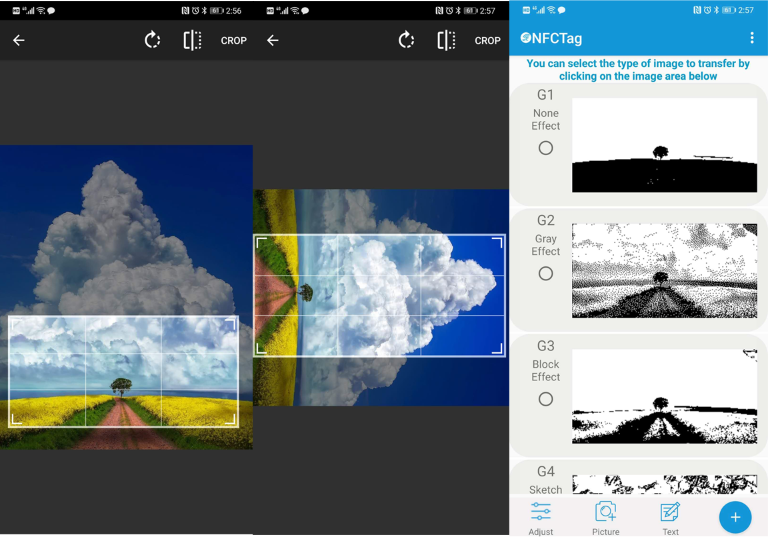Choose the G1 None Effect preview image

(x=665, y=145)
